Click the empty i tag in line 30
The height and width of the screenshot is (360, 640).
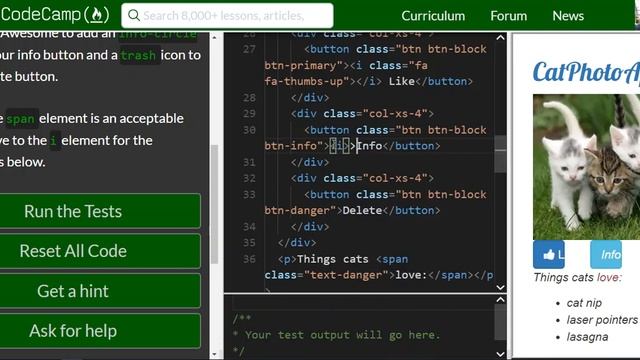339,146
